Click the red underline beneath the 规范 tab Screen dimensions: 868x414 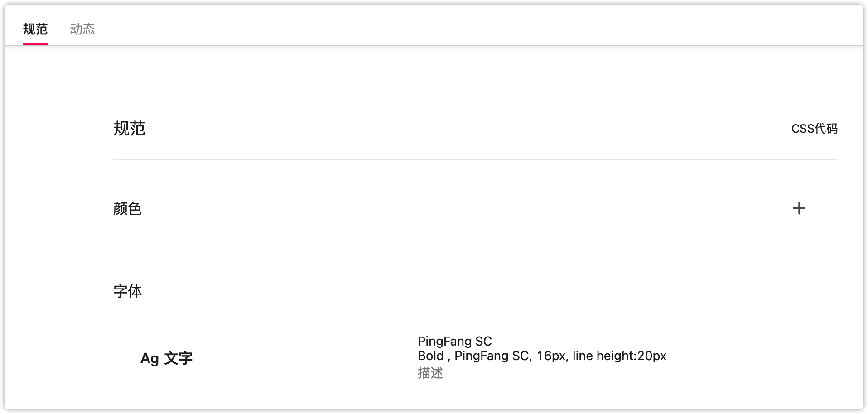point(35,44)
